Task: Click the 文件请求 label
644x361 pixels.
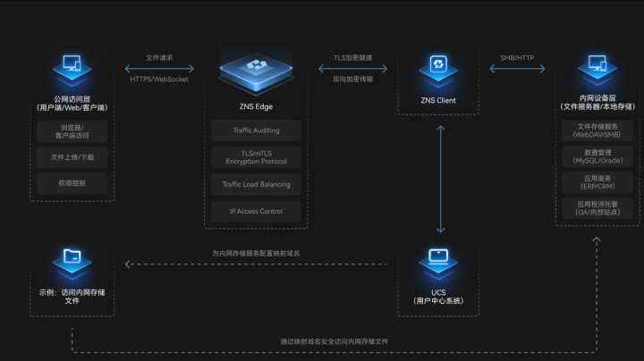Action: coord(159,58)
